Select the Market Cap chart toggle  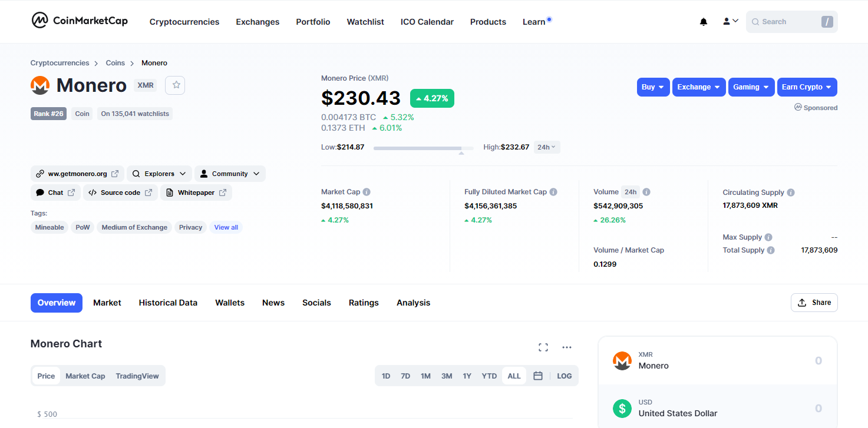(x=85, y=376)
